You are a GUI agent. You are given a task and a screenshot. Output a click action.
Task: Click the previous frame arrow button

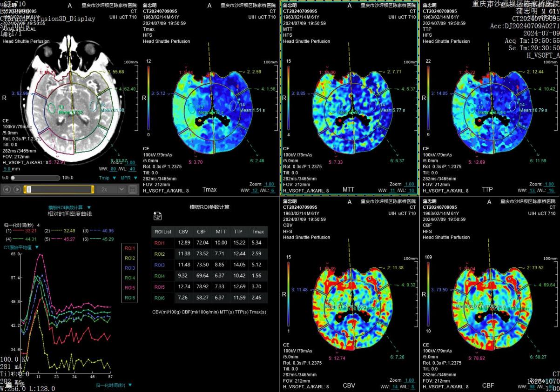(7, 189)
